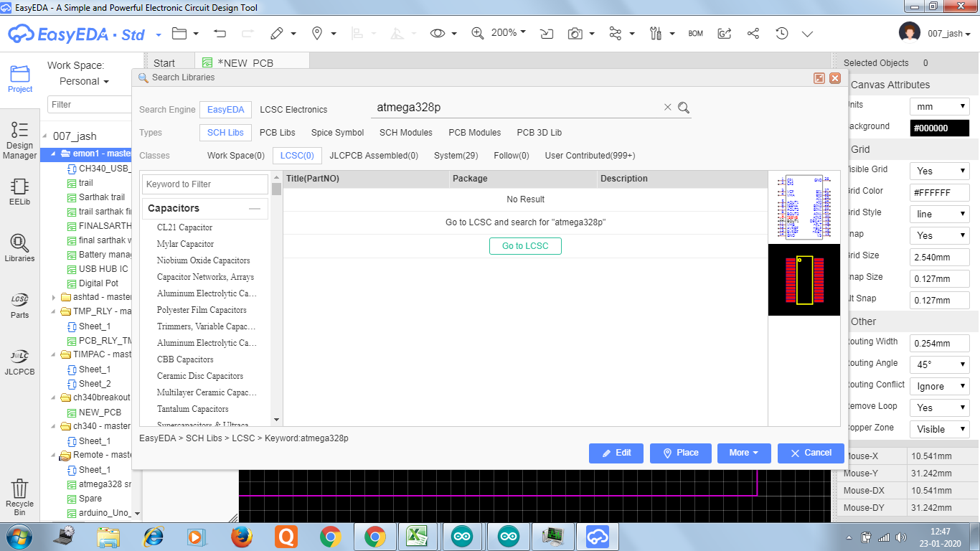Open the Visible Grid dropdown
980x551 pixels.
tap(939, 171)
